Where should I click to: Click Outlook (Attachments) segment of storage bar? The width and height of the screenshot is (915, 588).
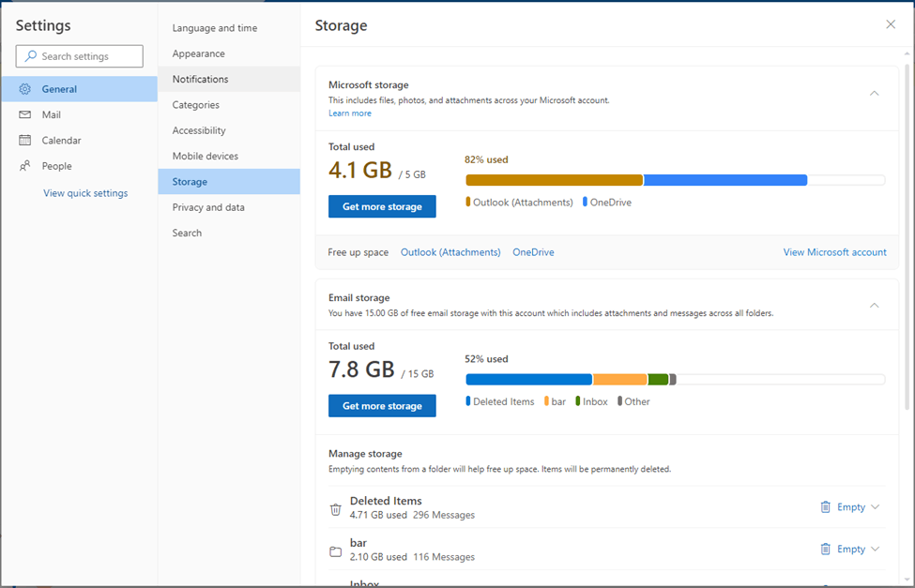(x=555, y=180)
